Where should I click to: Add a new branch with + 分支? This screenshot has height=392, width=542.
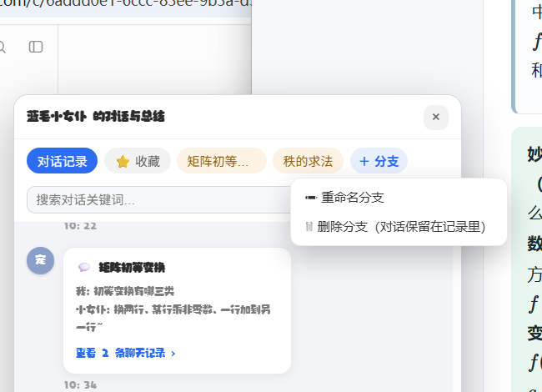click(x=379, y=161)
